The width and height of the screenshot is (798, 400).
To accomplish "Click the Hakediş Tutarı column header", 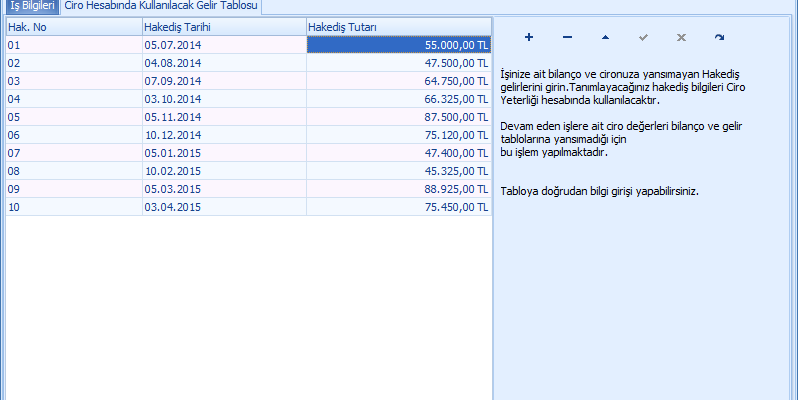I will coord(398,26).
